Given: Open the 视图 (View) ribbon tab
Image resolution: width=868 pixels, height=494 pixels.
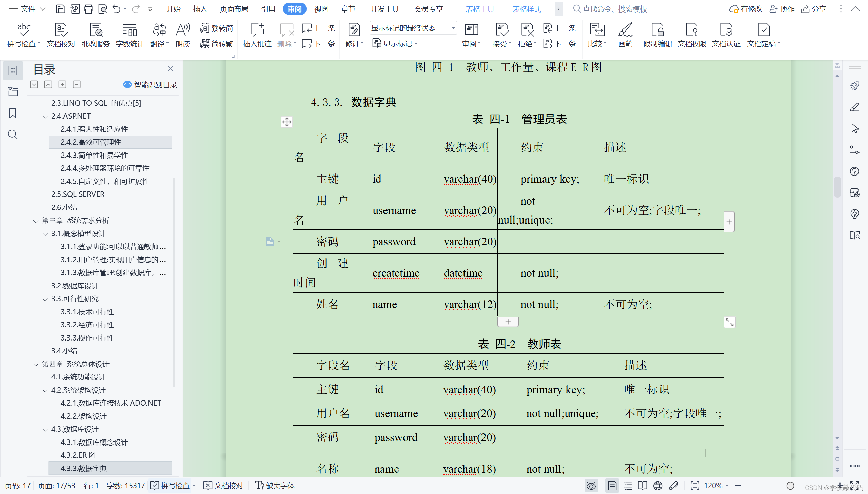Looking at the screenshot, I should (x=321, y=9).
